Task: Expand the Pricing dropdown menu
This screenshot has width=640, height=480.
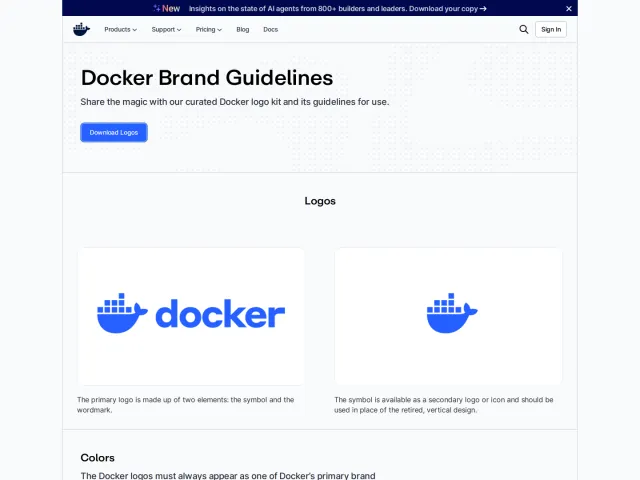Action: pyautogui.click(x=209, y=29)
